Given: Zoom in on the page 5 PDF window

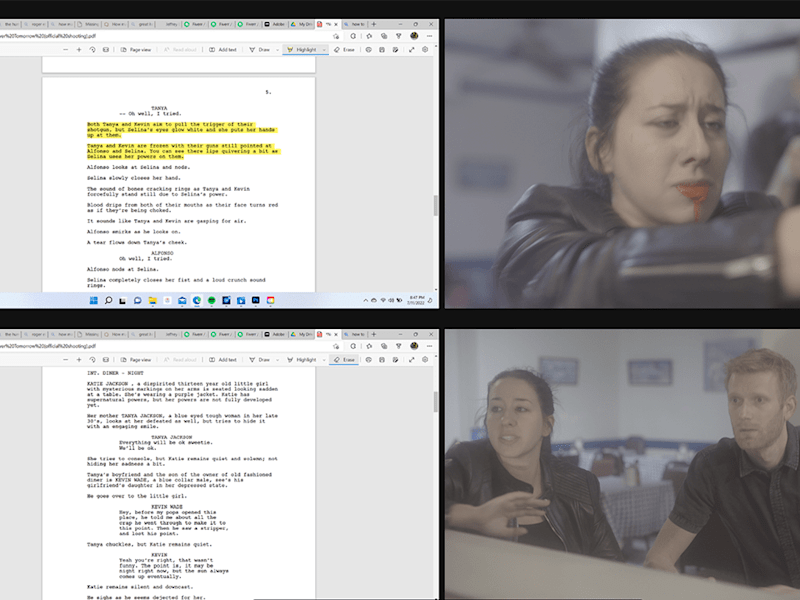Looking at the screenshot, I should [x=79, y=49].
